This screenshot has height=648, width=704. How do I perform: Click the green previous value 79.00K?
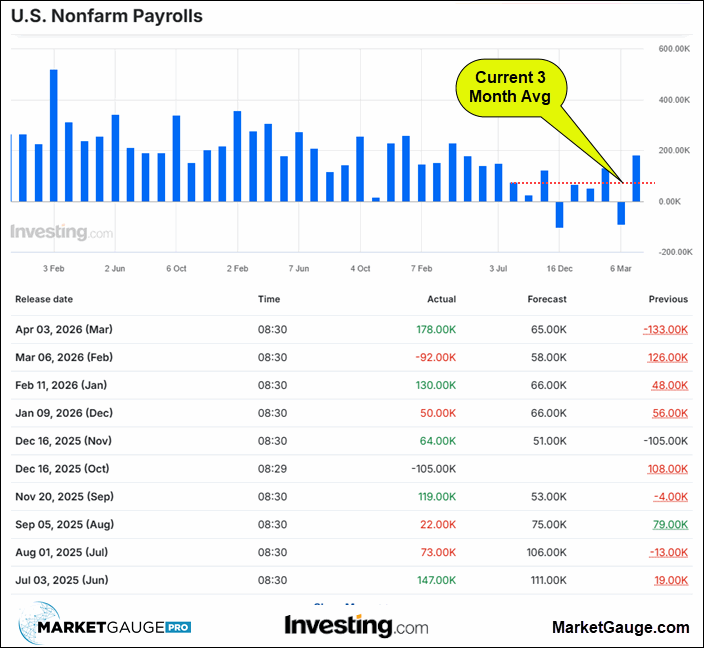pos(668,524)
